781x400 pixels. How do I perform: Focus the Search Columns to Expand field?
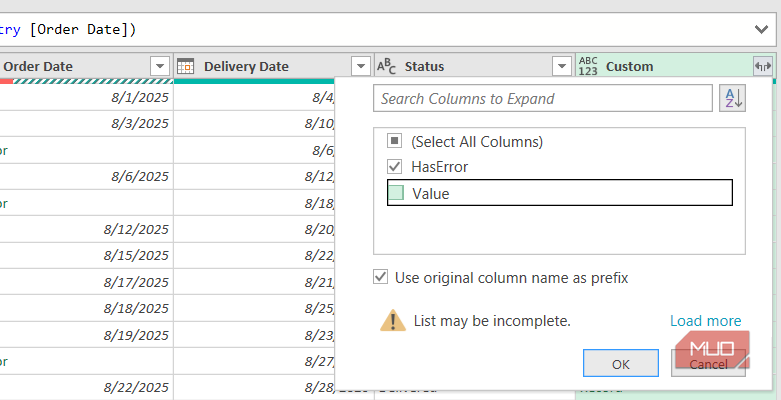pos(543,98)
